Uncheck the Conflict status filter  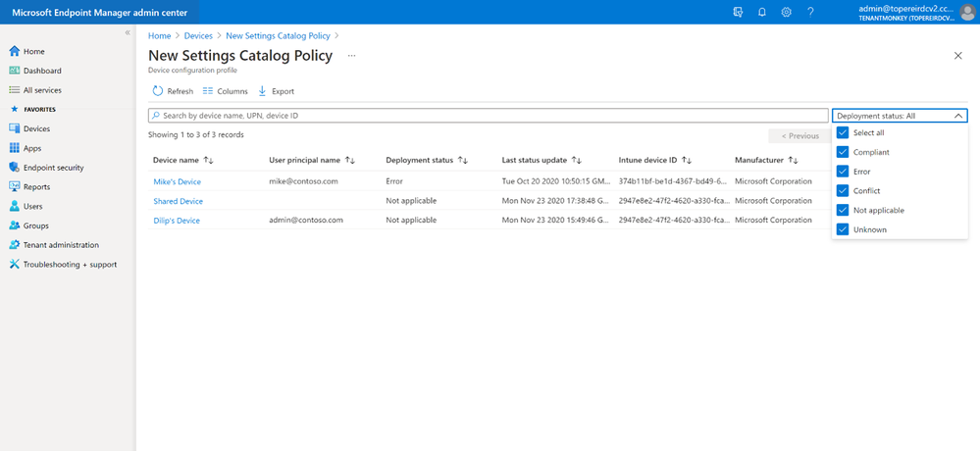click(x=843, y=190)
